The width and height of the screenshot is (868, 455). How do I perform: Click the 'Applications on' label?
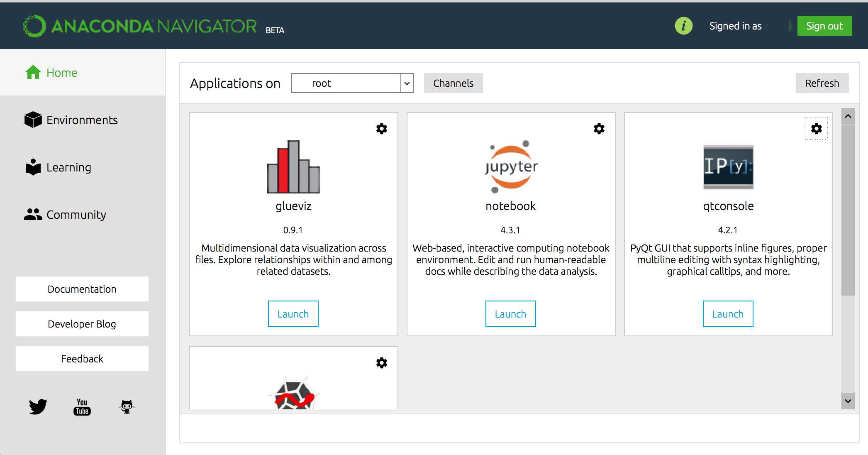(x=235, y=83)
